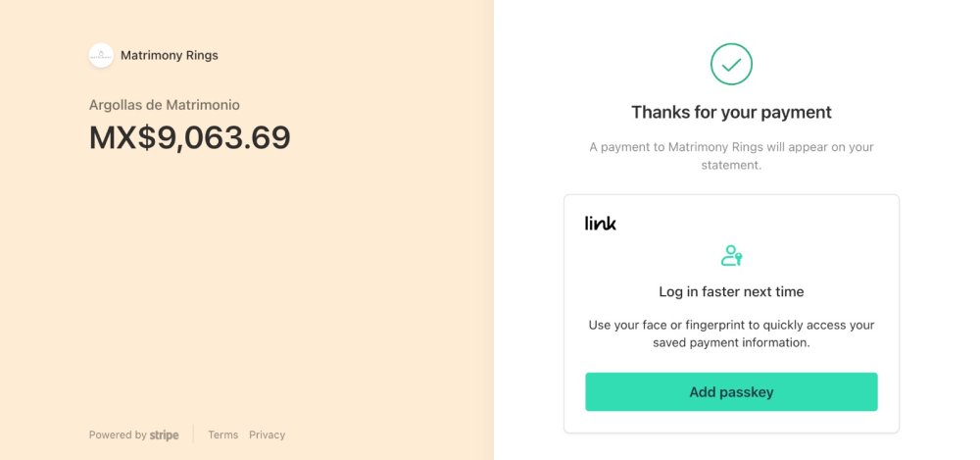Click the Argollas de Matrimonio product label
980x460 pixels.
[165, 105]
